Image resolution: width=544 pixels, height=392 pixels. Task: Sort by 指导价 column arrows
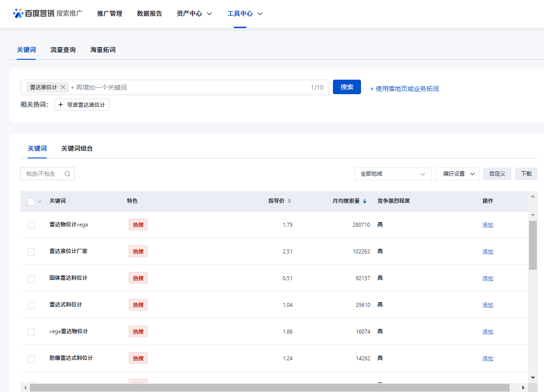(x=289, y=201)
